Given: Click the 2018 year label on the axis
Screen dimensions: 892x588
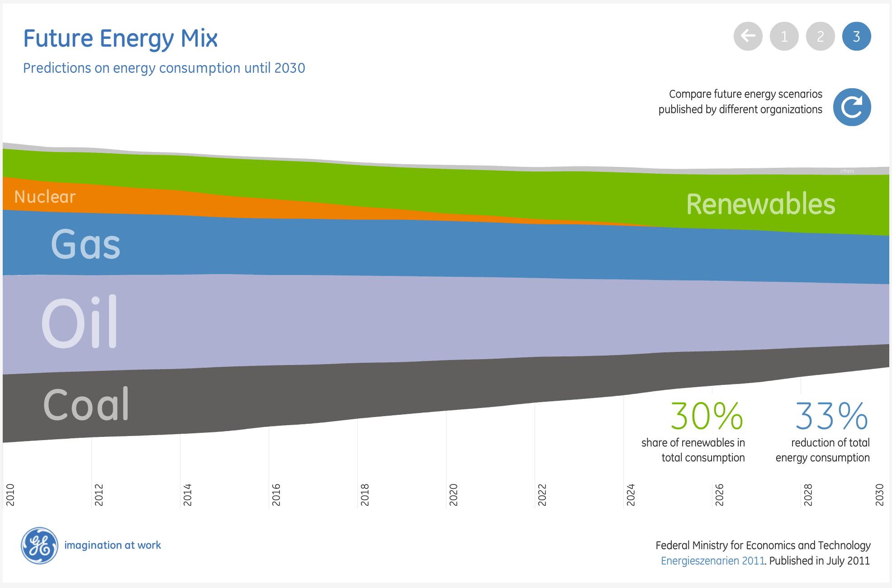Looking at the screenshot, I should tap(365, 494).
